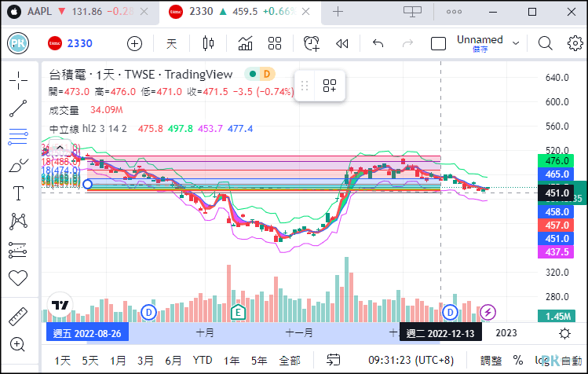Open the PK user profile avatar
The height and width of the screenshot is (374, 588).
click(x=18, y=43)
